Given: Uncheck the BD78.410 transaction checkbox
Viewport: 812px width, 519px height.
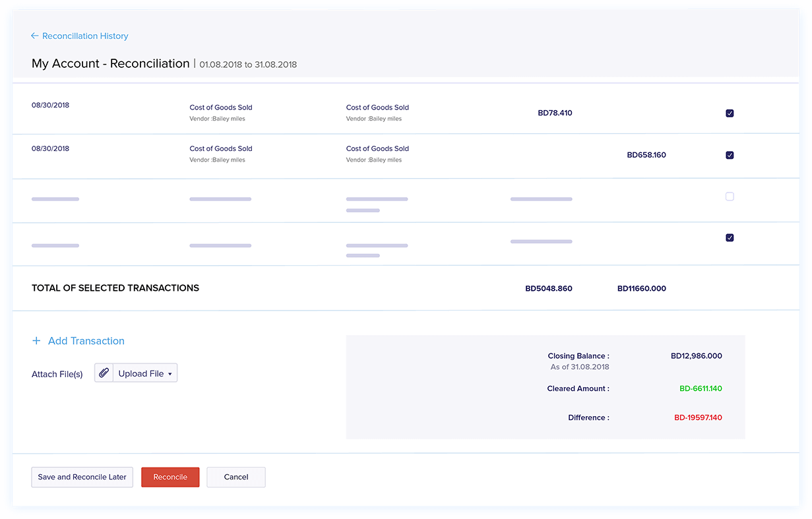Looking at the screenshot, I should point(730,113).
